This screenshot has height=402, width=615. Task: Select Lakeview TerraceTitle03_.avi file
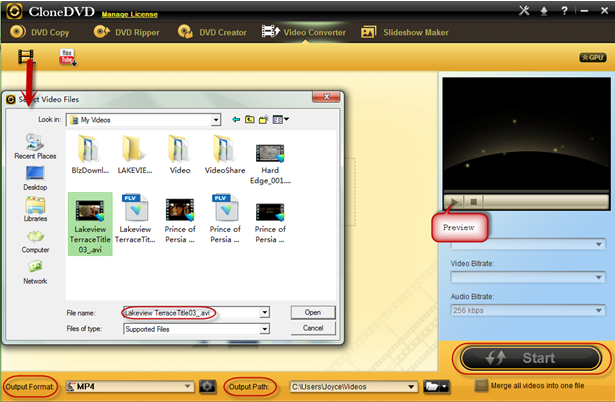pos(90,224)
